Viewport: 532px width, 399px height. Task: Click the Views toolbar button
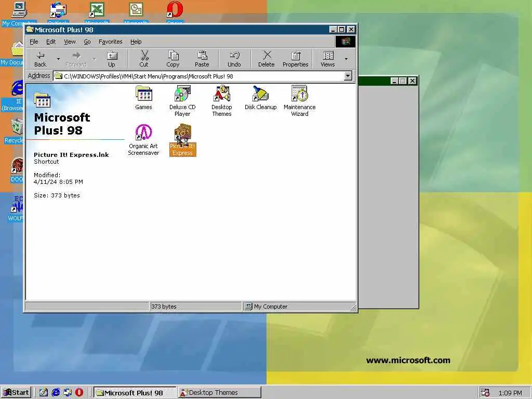click(x=328, y=59)
